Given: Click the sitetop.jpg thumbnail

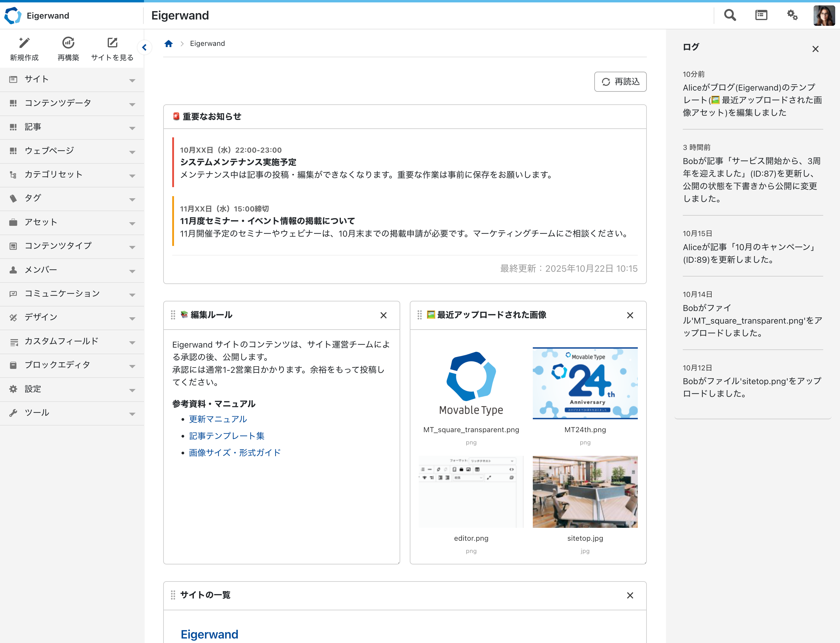Looking at the screenshot, I should [x=585, y=492].
